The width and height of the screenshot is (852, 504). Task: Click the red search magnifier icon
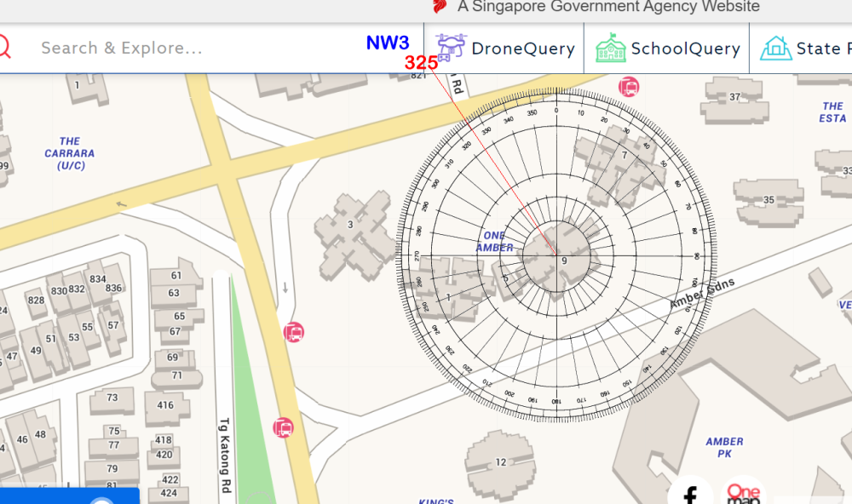3,47
